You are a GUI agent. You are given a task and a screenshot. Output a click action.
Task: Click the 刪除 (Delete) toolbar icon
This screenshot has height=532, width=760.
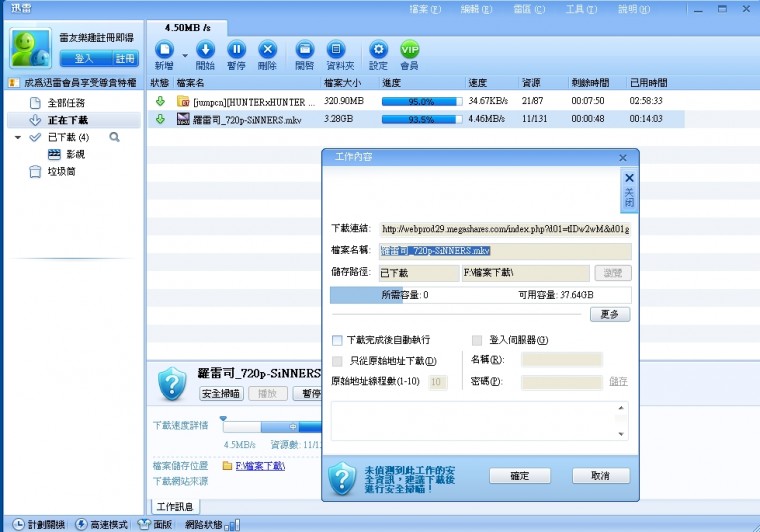tap(268, 49)
